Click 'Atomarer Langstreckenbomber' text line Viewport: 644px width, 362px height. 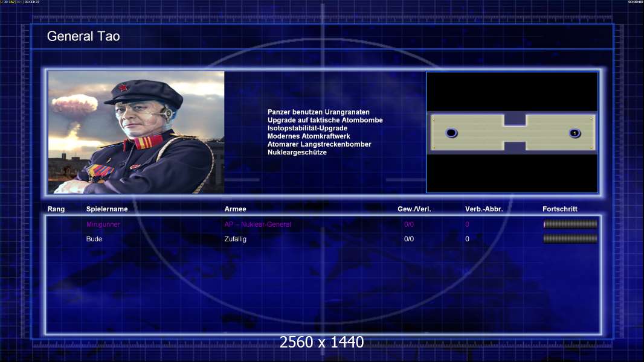tap(319, 144)
